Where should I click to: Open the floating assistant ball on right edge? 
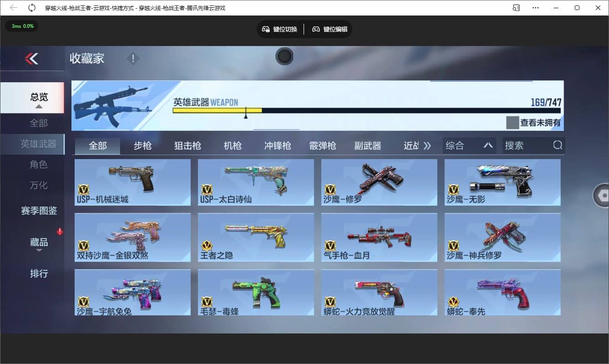coord(605,195)
